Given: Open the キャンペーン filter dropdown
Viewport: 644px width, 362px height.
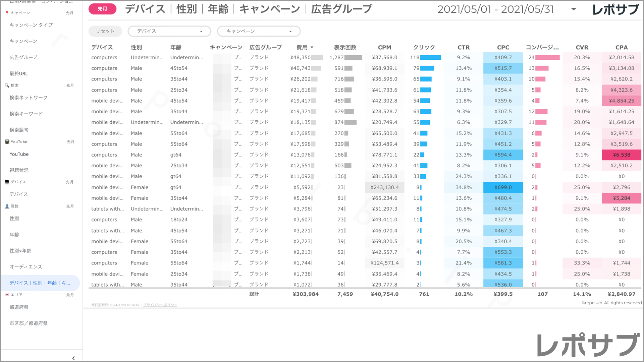Looking at the screenshot, I should pos(259,31).
